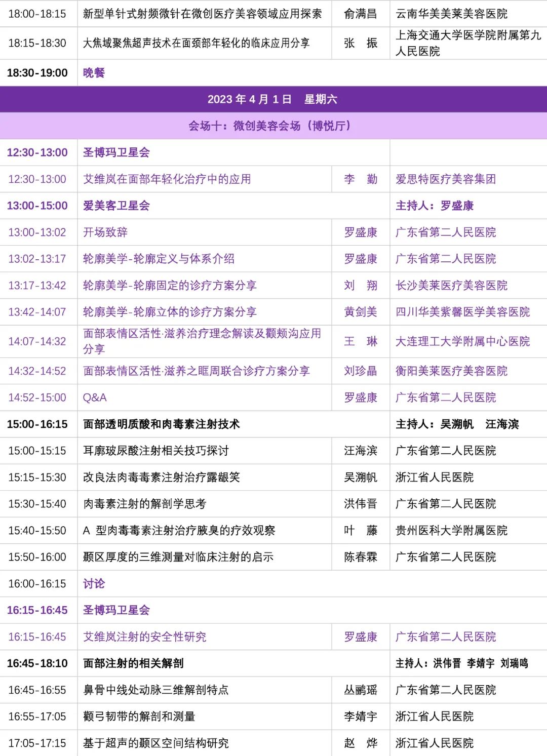Click the 讨论 entry at 16:00-16:15

tap(94, 584)
